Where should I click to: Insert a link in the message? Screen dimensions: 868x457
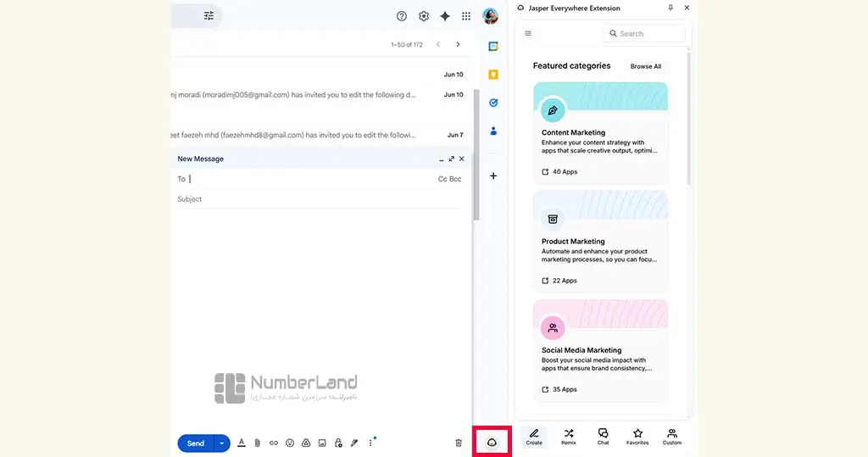(x=274, y=443)
